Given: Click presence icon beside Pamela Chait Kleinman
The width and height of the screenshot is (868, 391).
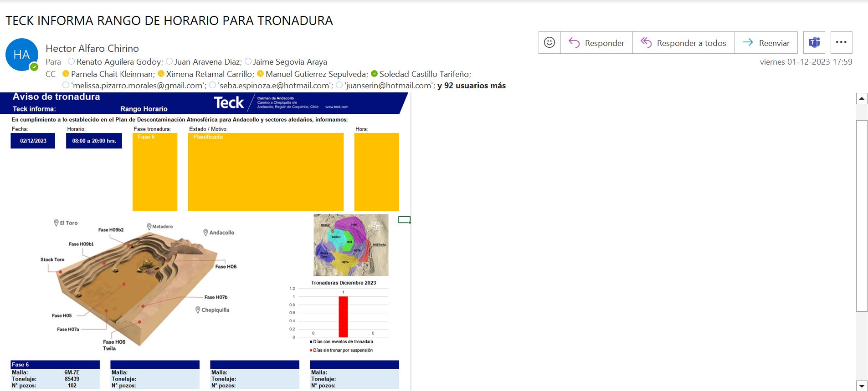Looking at the screenshot, I should 66,73.
